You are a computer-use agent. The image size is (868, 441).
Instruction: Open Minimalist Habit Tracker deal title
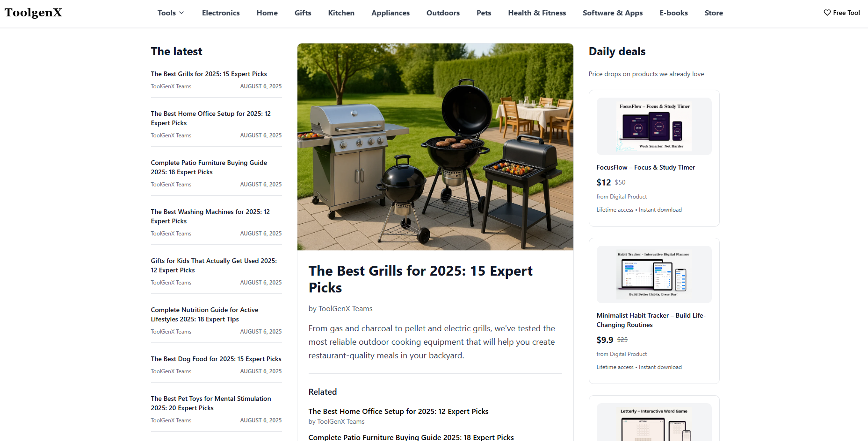coord(651,320)
